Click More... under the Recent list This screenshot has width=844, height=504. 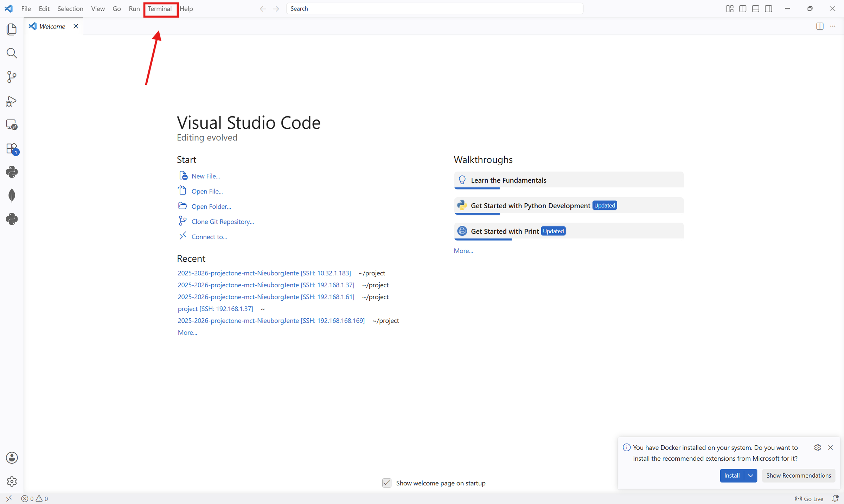click(x=187, y=333)
